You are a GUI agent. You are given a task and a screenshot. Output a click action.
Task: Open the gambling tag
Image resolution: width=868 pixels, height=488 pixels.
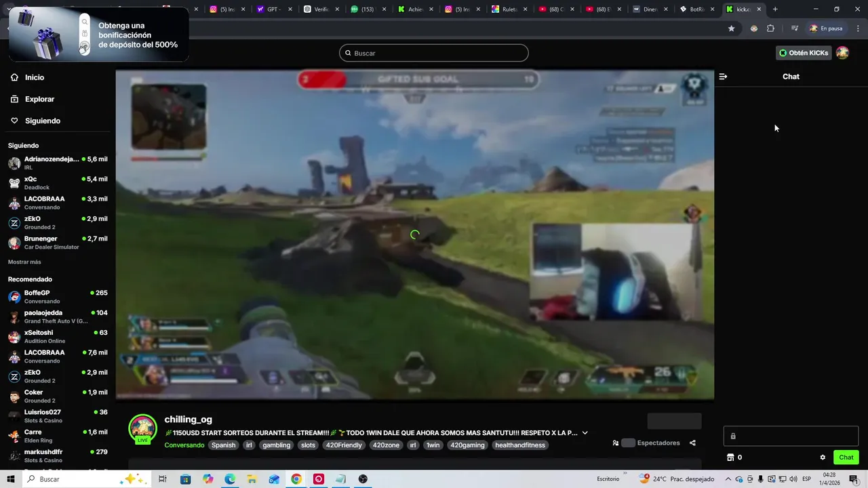point(277,445)
